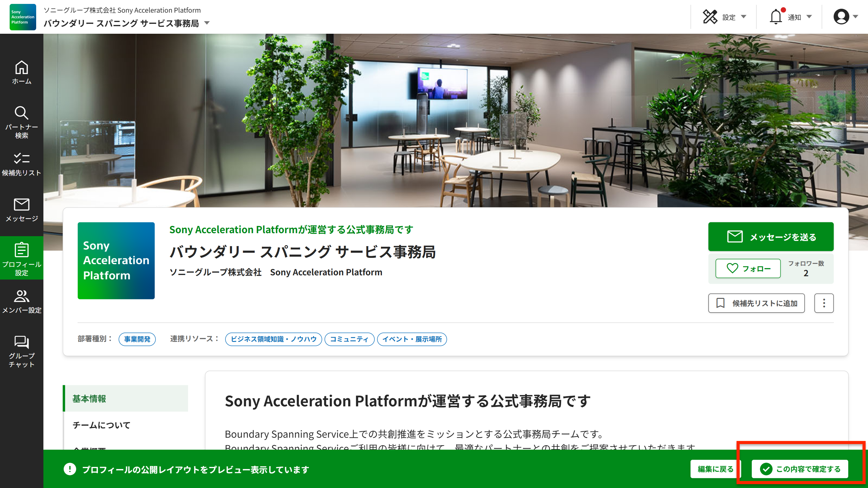868x488 pixels.
Task: Click the Sony Acceleration Platform header logo
Action: pos(23,17)
